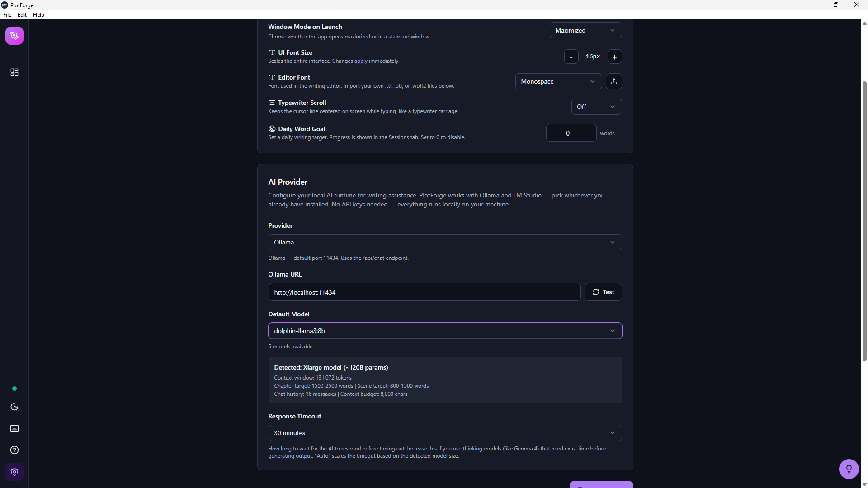Expand the Provider Ollama dropdown
This screenshot has height=488, width=868.
point(445,242)
